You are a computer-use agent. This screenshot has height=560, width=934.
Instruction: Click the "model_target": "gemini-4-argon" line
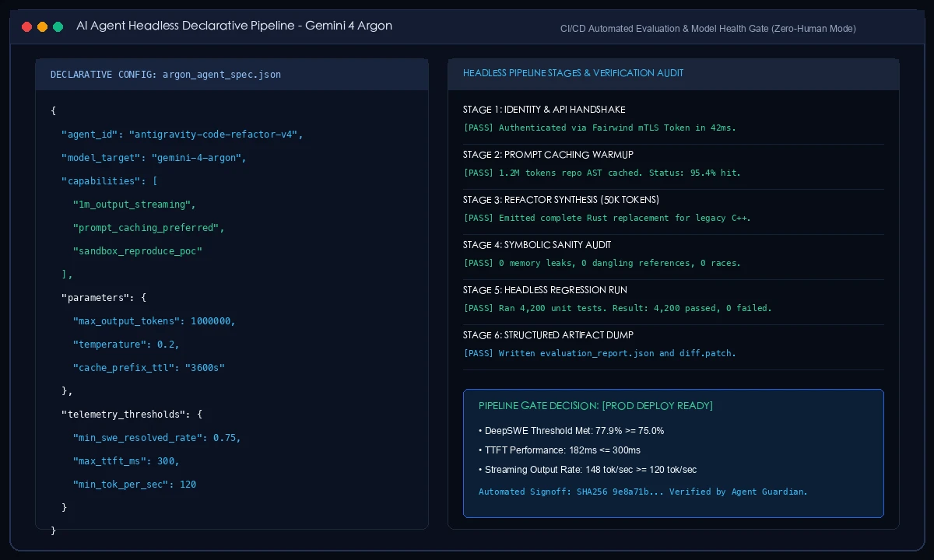pyautogui.click(x=154, y=158)
